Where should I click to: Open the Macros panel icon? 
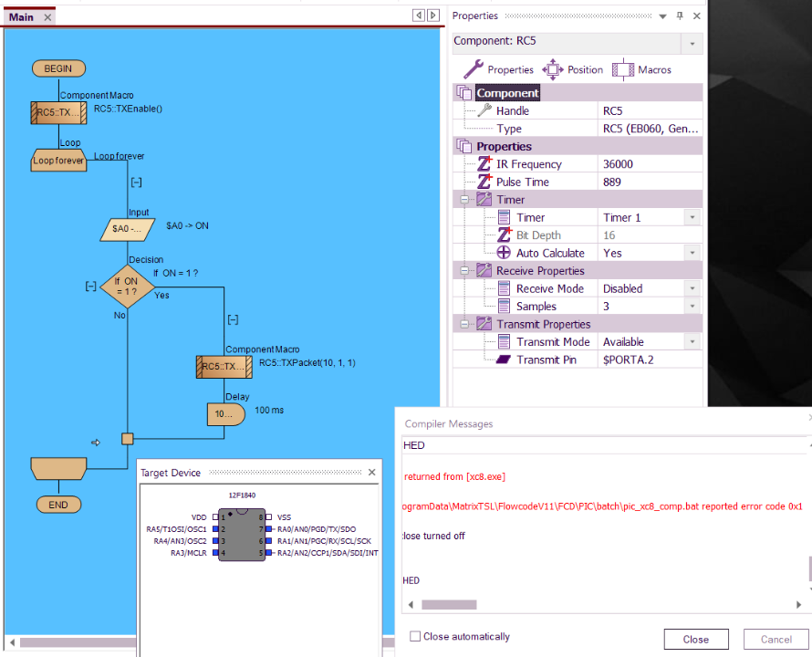(x=623, y=69)
